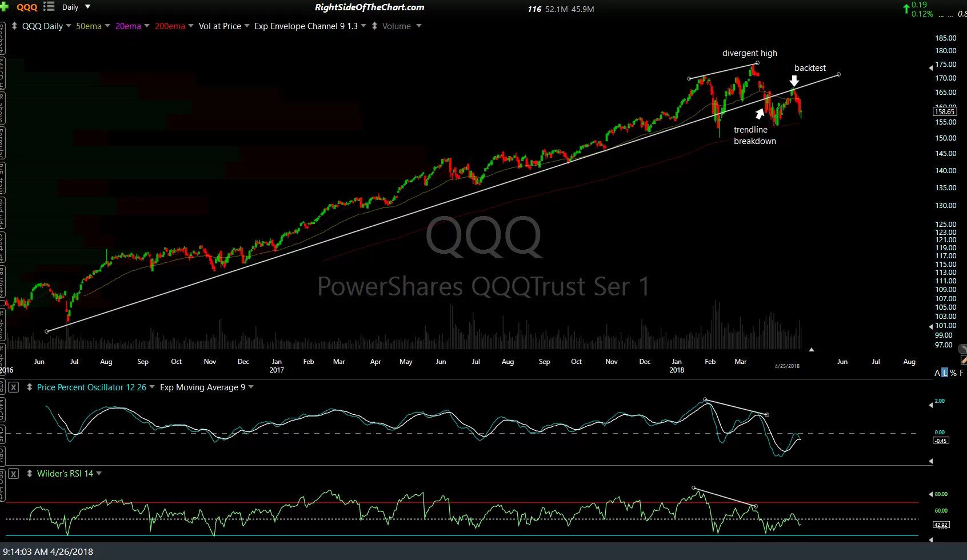
Task: Click the 4/25/2018 date label on time axis
Action: click(x=787, y=366)
